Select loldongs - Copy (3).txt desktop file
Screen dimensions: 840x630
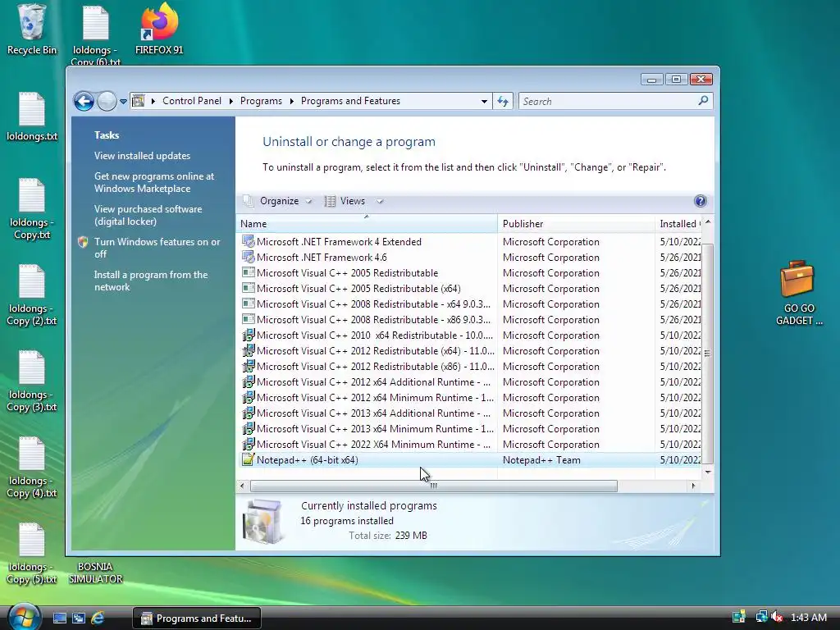[x=32, y=381]
